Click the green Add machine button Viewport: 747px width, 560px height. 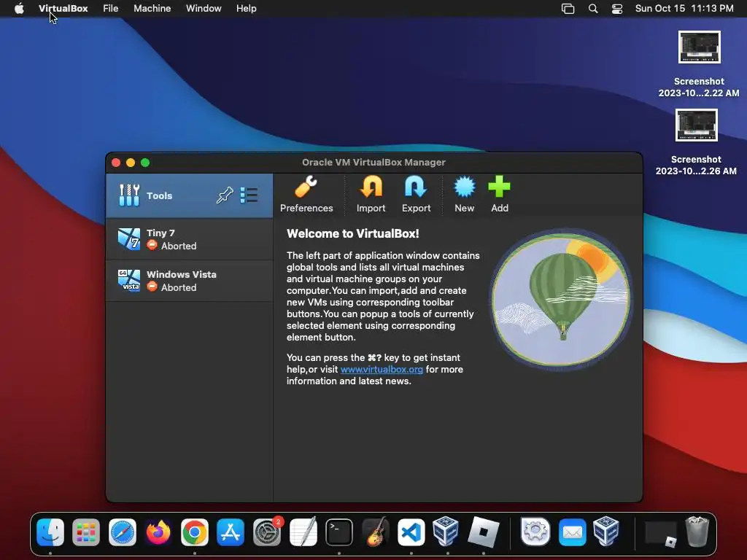(x=499, y=194)
